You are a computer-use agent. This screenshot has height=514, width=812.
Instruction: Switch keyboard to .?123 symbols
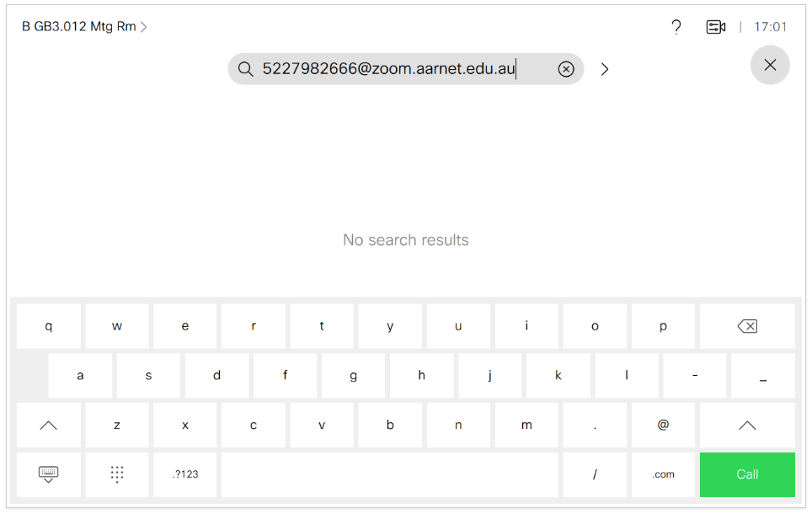(185, 474)
